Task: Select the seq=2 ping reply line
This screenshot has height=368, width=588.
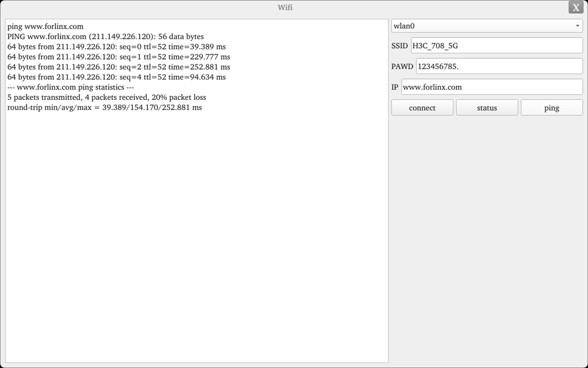Action: pos(118,67)
